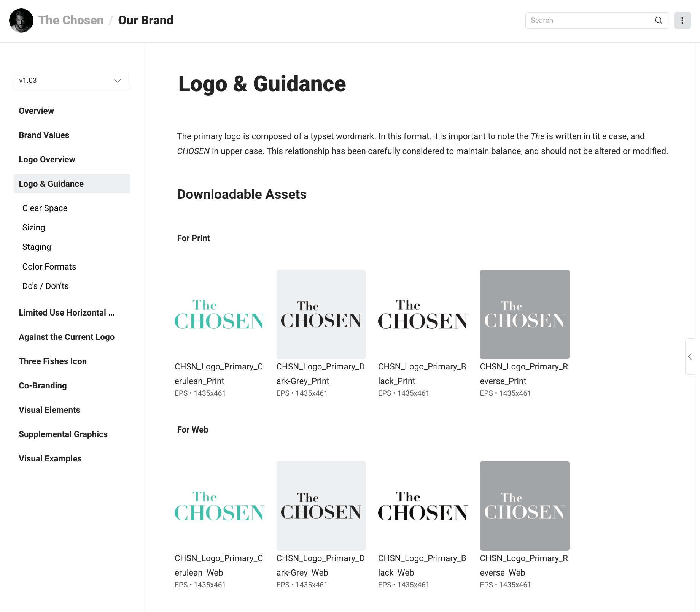
Task: Open Limited Use Horizontal section
Action: (67, 313)
